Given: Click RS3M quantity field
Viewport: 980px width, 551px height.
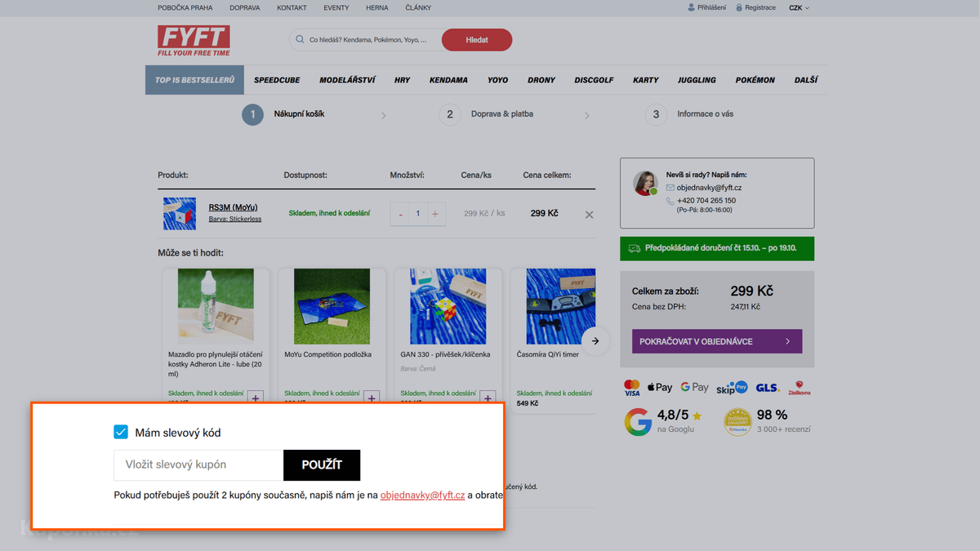Looking at the screenshot, I should coord(418,214).
